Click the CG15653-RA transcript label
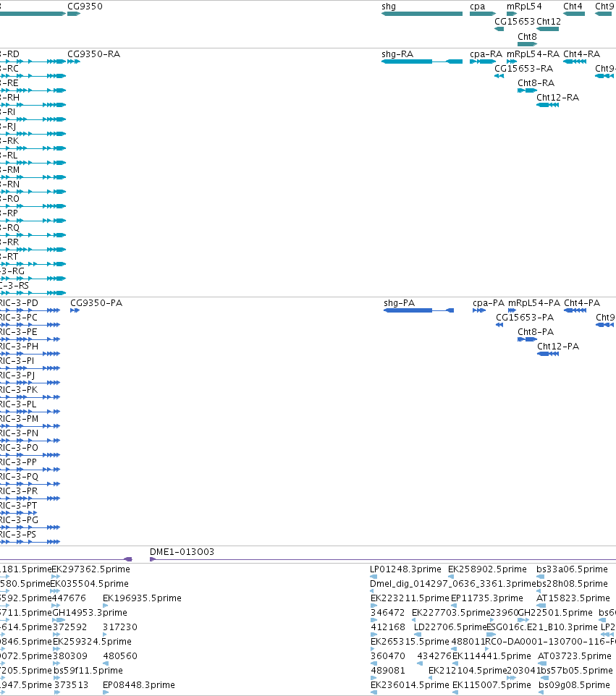Viewport: 616px width, 696px height. pos(524,68)
